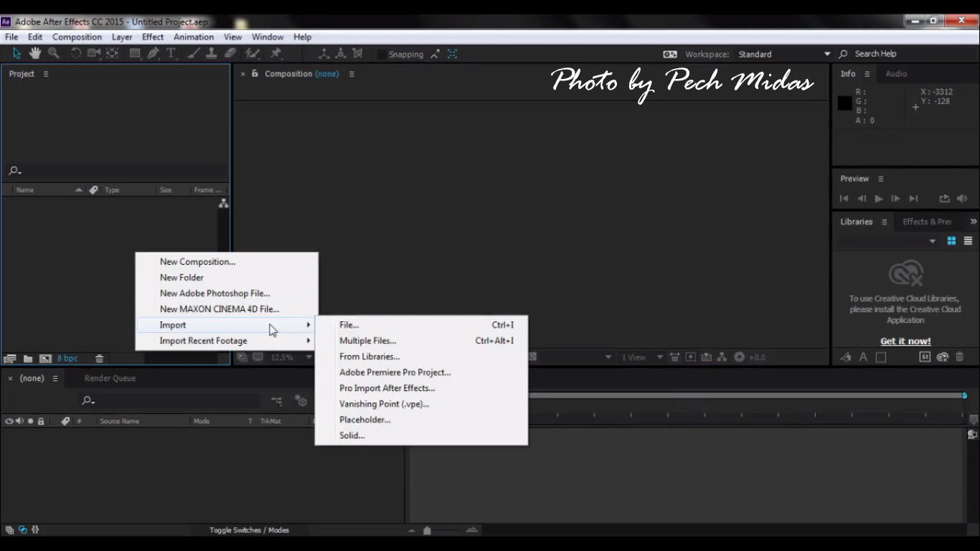The height and width of the screenshot is (551, 980).
Task: Click Info panel color swatch
Action: pos(845,103)
